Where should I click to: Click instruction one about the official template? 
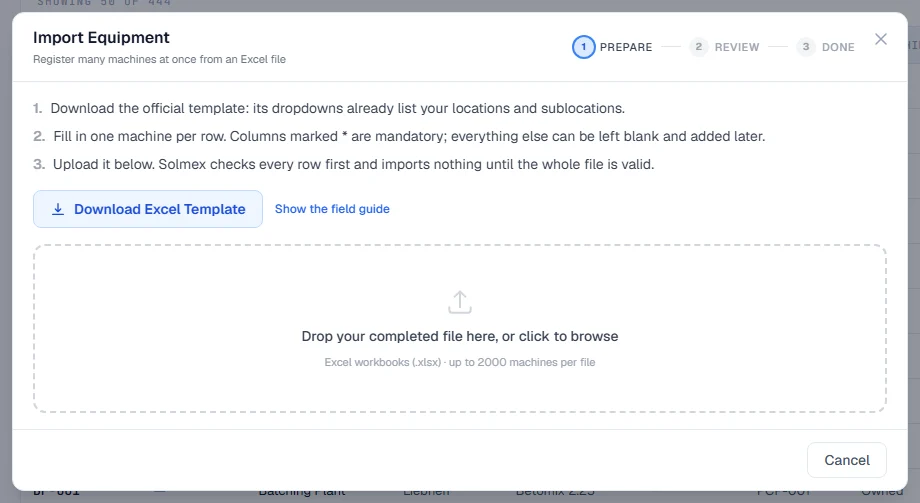click(337, 109)
